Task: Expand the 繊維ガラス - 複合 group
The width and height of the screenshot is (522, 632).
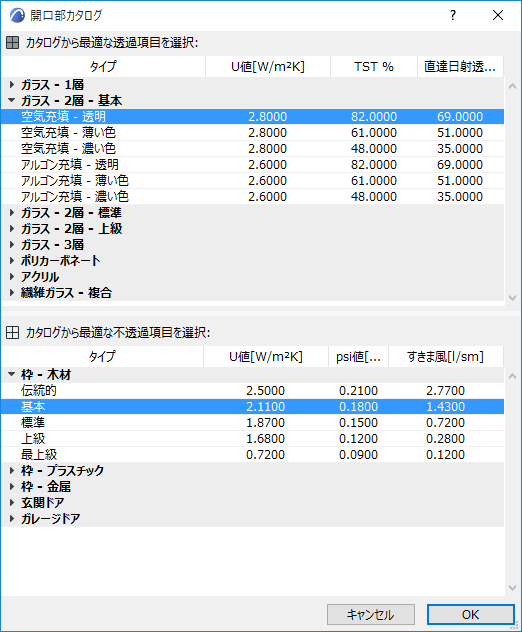Action: 12,293
